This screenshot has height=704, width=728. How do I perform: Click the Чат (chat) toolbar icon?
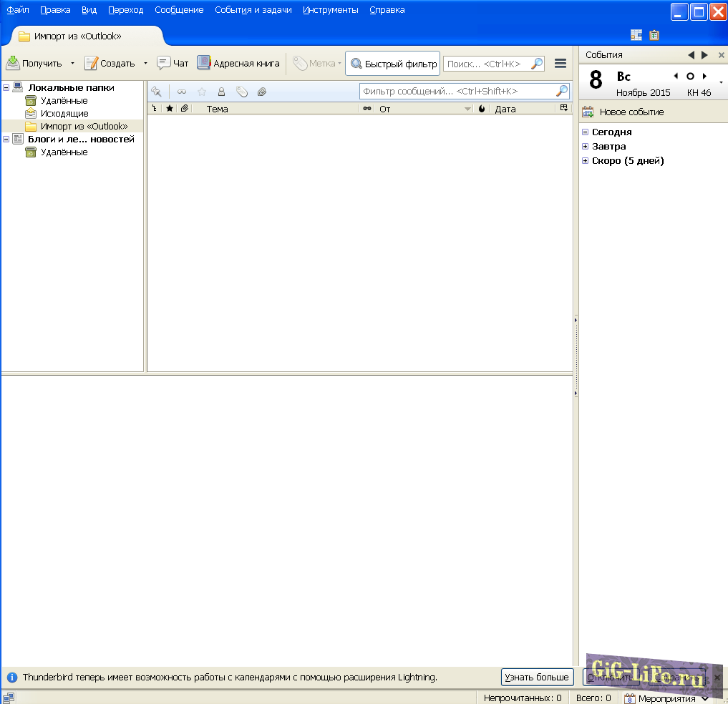(x=173, y=64)
